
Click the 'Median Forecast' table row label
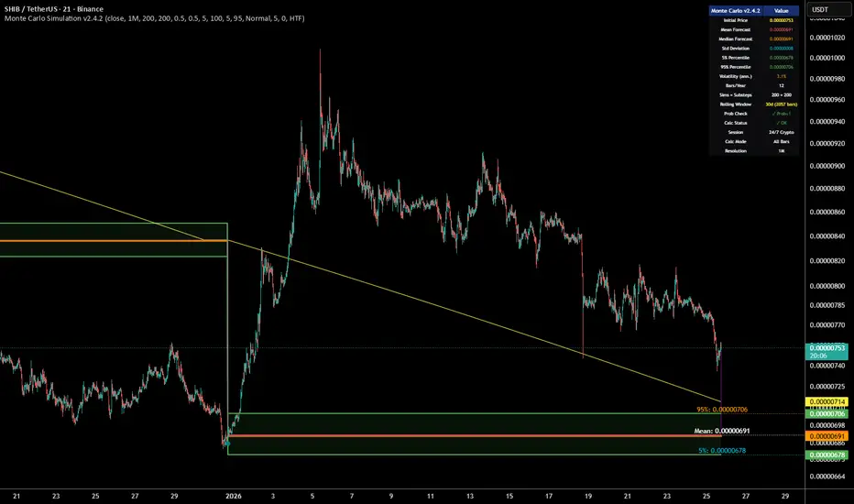[735, 38]
